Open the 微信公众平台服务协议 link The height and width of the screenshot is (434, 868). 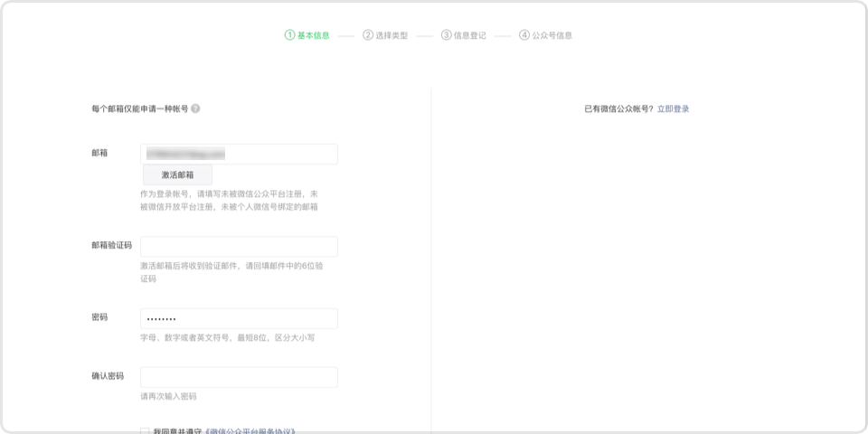250,430
